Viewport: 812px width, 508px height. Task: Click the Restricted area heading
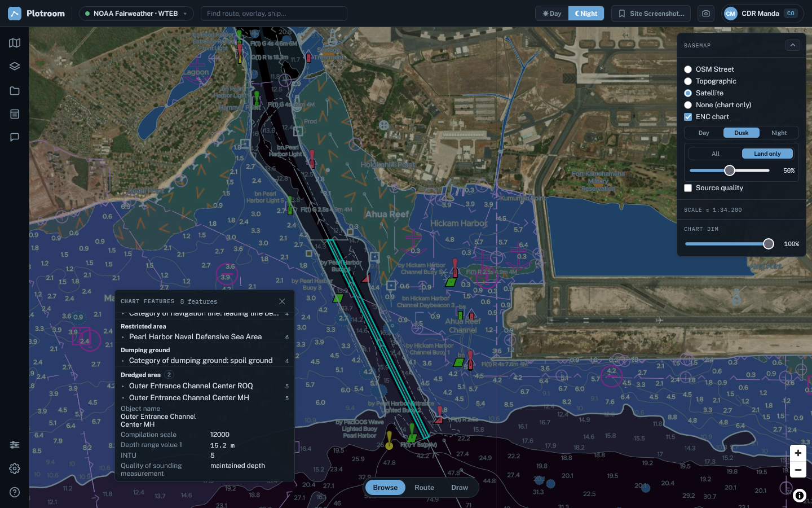coord(143,326)
